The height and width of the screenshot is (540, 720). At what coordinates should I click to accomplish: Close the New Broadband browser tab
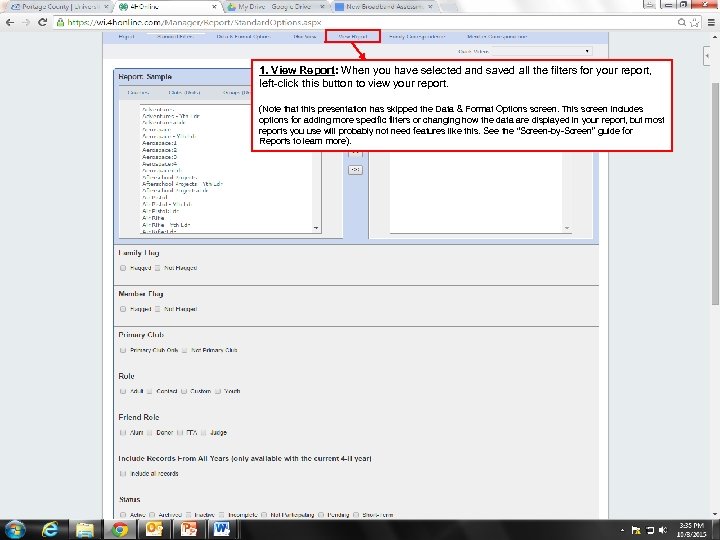click(430, 6)
